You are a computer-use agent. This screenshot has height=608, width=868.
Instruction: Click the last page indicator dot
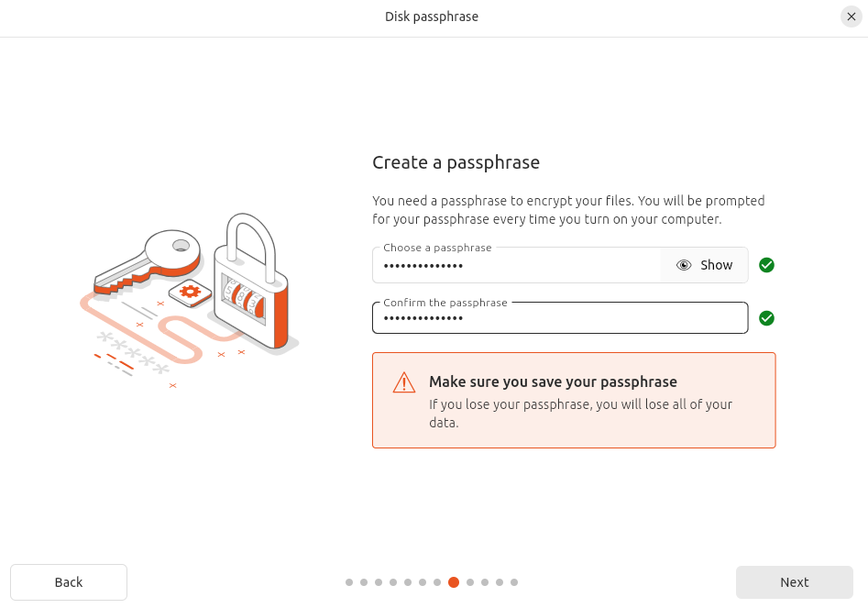pos(514,582)
